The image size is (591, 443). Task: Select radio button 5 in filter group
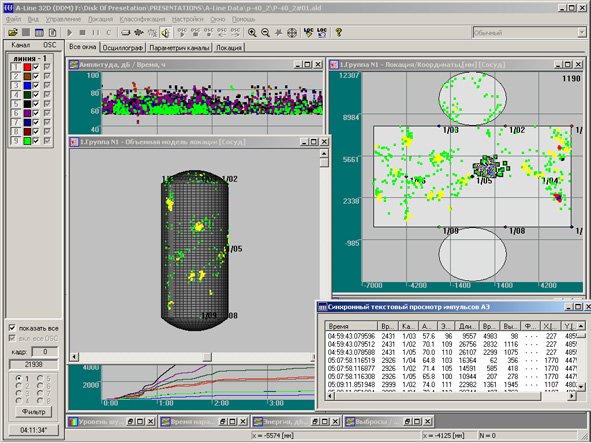(x=40, y=378)
